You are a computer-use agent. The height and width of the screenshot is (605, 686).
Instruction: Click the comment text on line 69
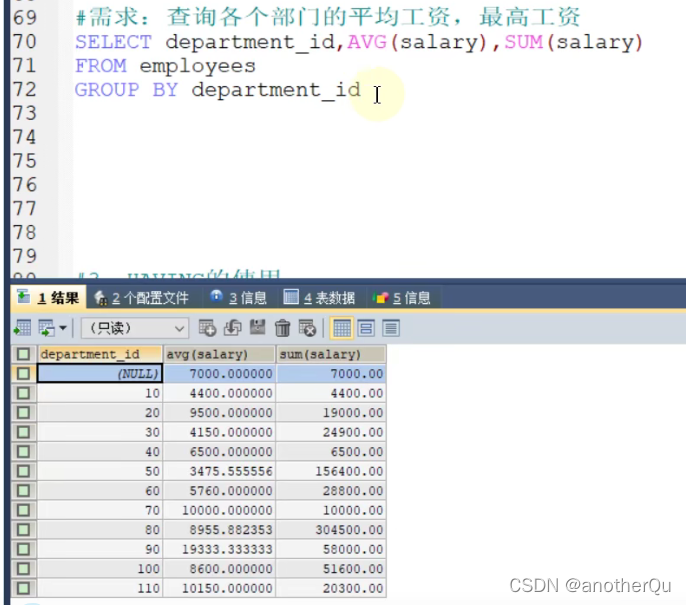click(x=328, y=17)
